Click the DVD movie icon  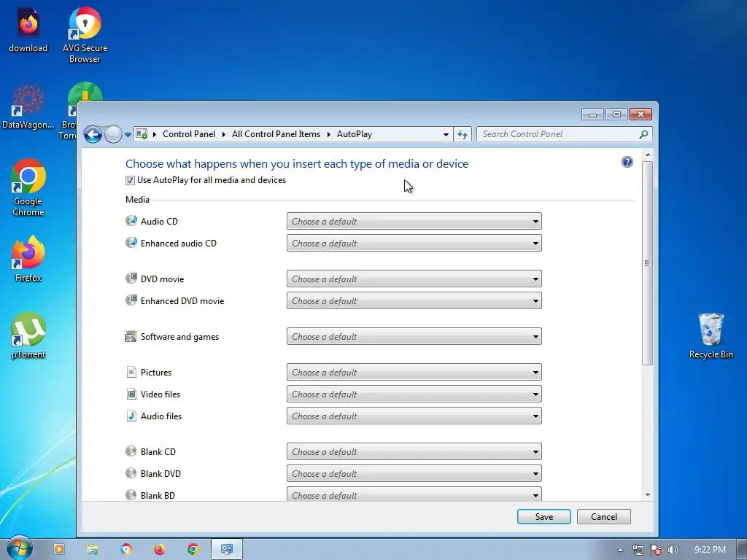131,278
